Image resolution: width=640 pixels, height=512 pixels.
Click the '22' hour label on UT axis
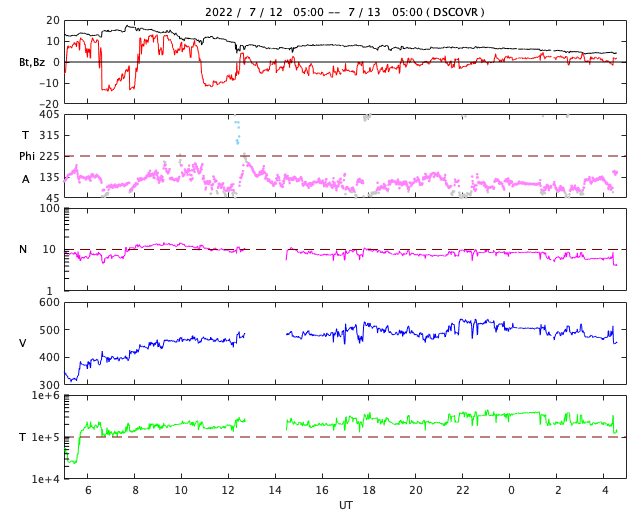tap(463, 490)
